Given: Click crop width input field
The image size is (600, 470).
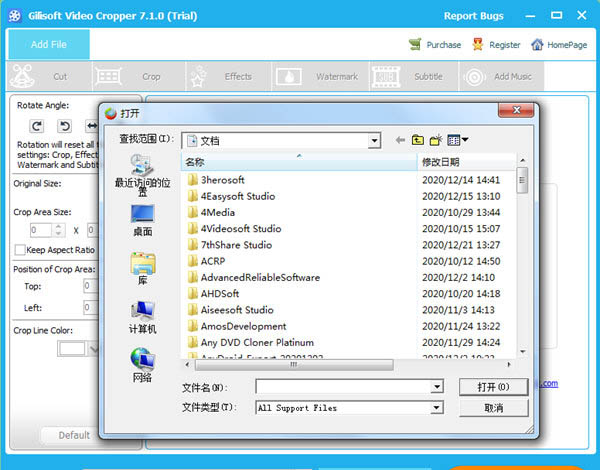Looking at the screenshot, I should pyautogui.click(x=41, y=230).
